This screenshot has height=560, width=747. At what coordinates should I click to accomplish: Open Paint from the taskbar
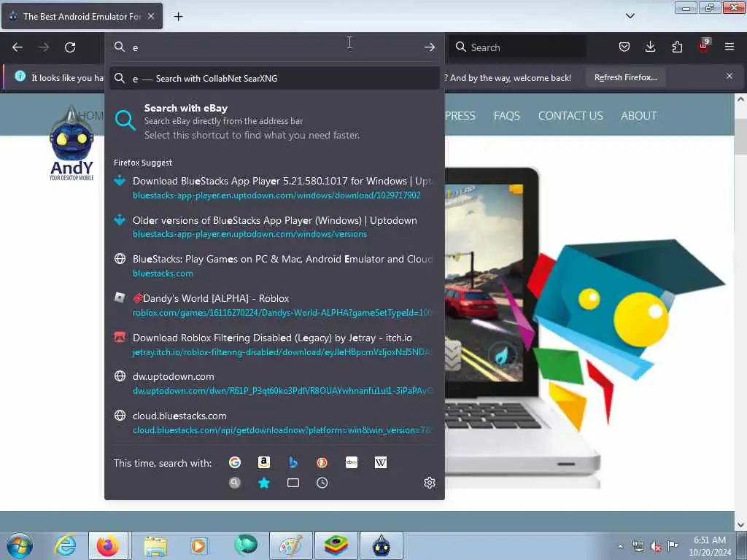click(x=290, y=545)
